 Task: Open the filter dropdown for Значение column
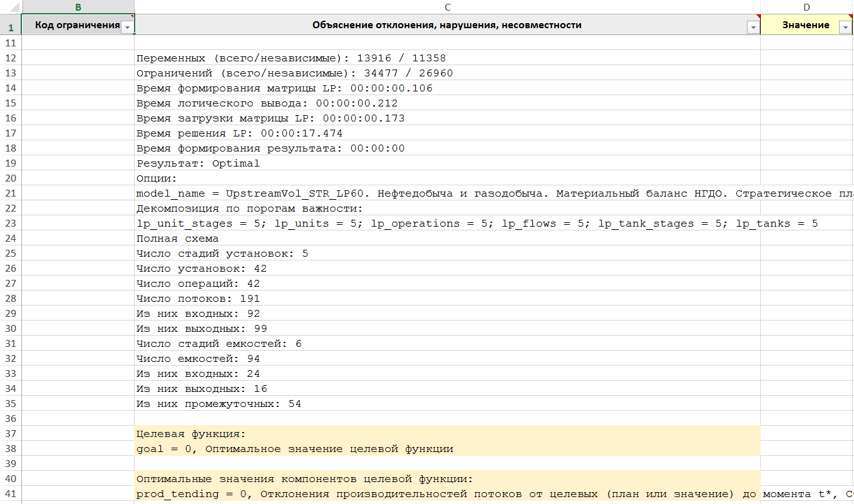[845, 26]
